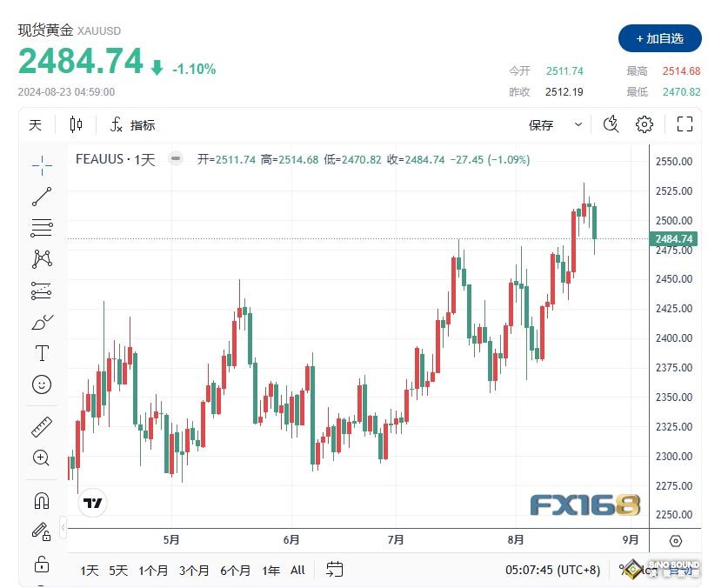Expand the 保存 dropdown arrow
Viewport: 708px width, 588px height.
(578, 124)
